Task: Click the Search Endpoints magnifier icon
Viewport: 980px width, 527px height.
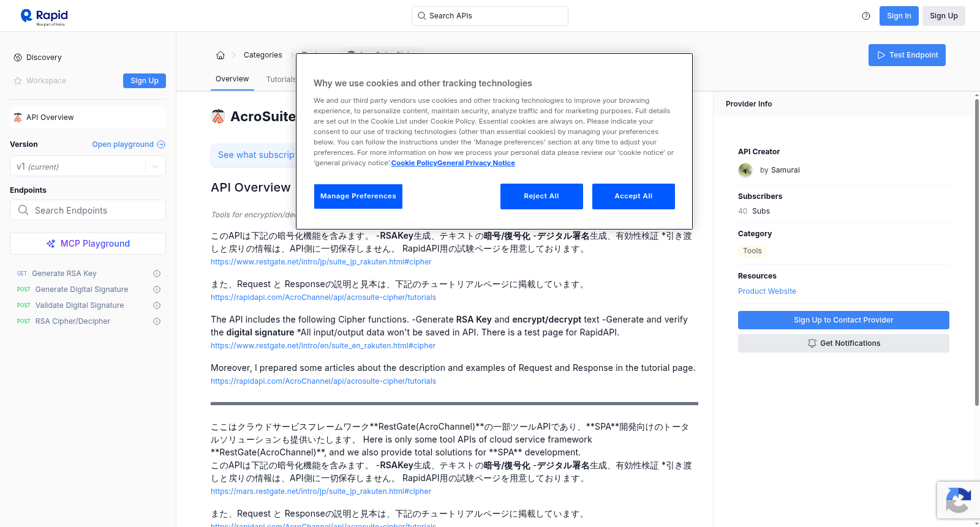Action: point(23,210)
